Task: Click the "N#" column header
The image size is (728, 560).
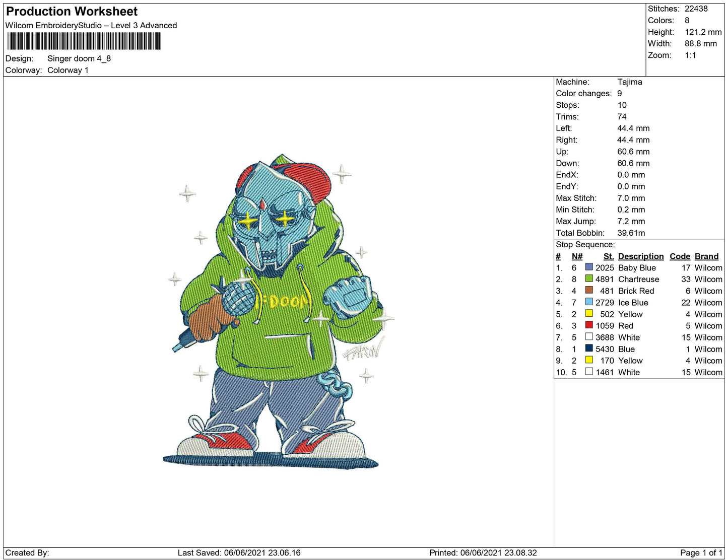Action: 577,256
